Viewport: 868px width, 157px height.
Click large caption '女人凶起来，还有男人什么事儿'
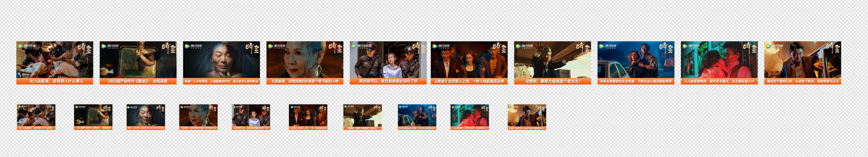[x=56, y=81]
